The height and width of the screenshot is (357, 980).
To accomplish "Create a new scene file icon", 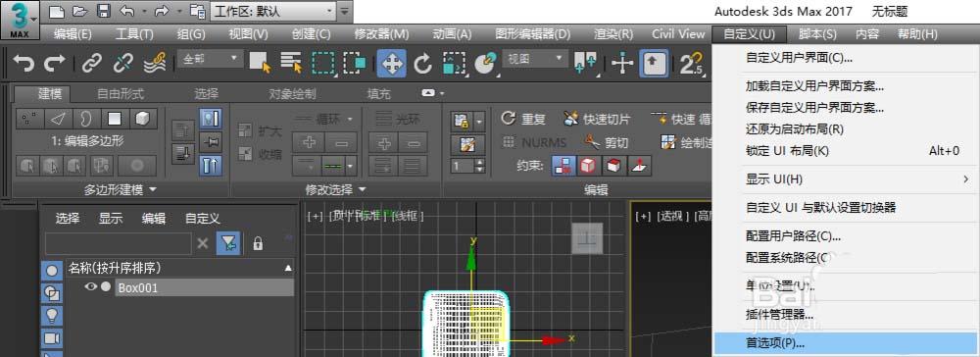I will (x=57, y=11).
